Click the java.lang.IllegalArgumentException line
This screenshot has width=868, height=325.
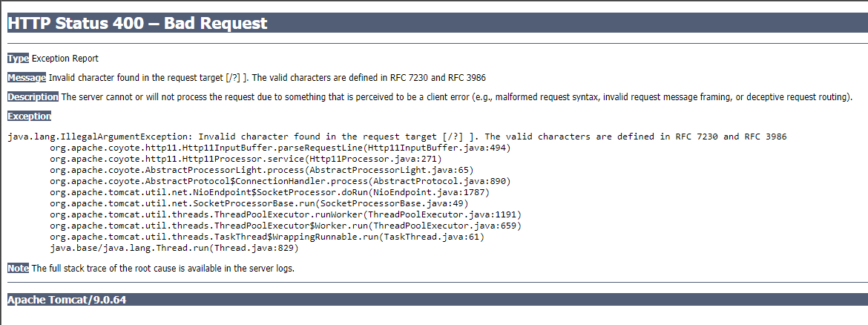397,137
